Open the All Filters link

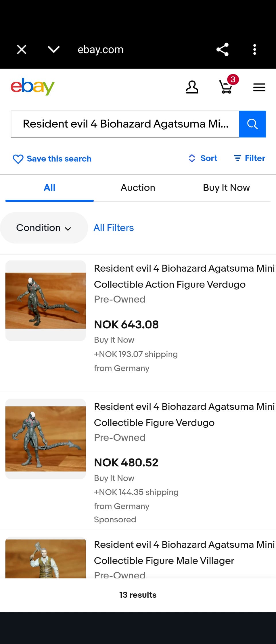(114, 228)
